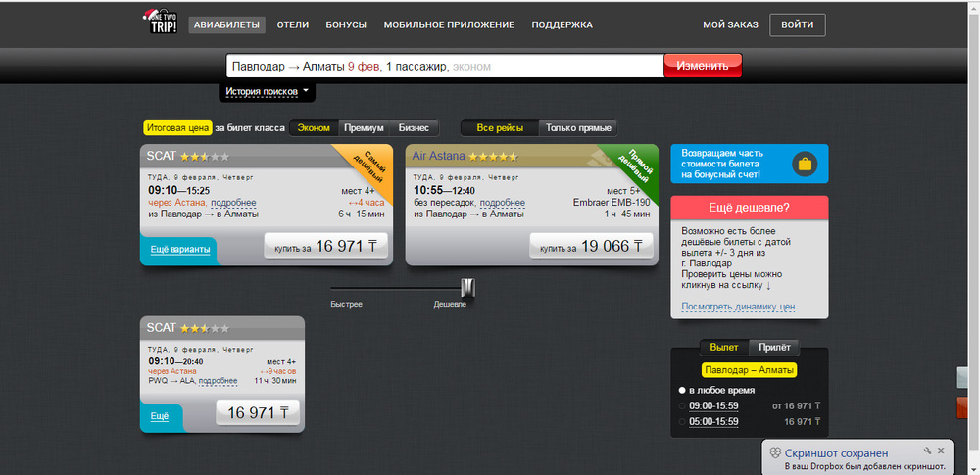Open Бонусы menu item
Screen dimensions: 980x475
pyautogui.click(x=346, y=25)
